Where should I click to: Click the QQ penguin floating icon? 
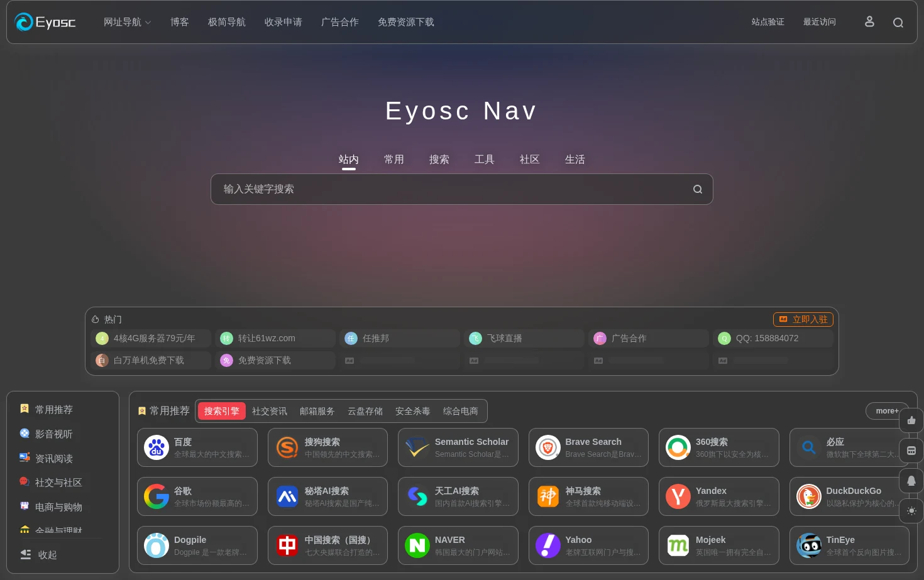(911, 481)
